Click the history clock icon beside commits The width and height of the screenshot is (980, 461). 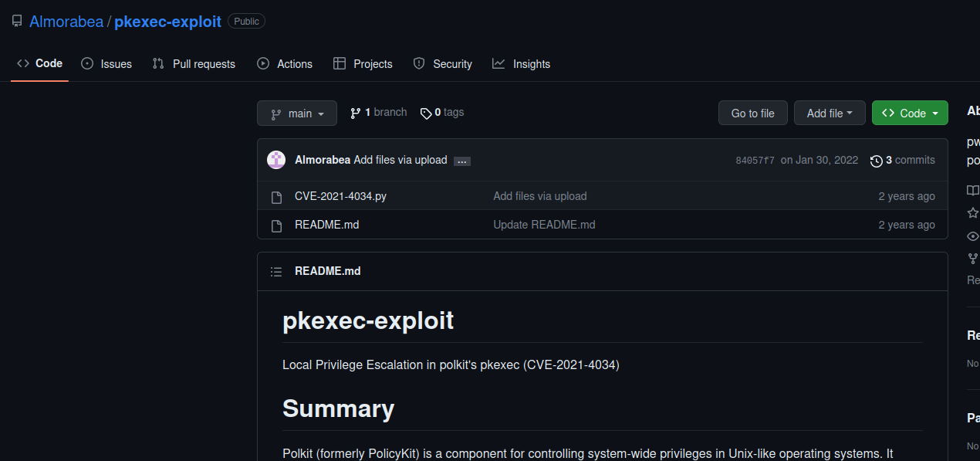[x=876, y=161]
